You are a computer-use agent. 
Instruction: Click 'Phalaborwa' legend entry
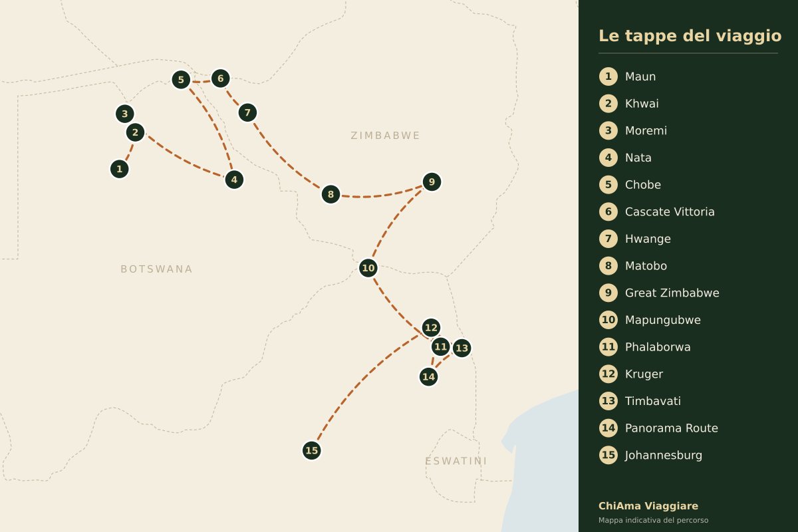tap(658, 347)
